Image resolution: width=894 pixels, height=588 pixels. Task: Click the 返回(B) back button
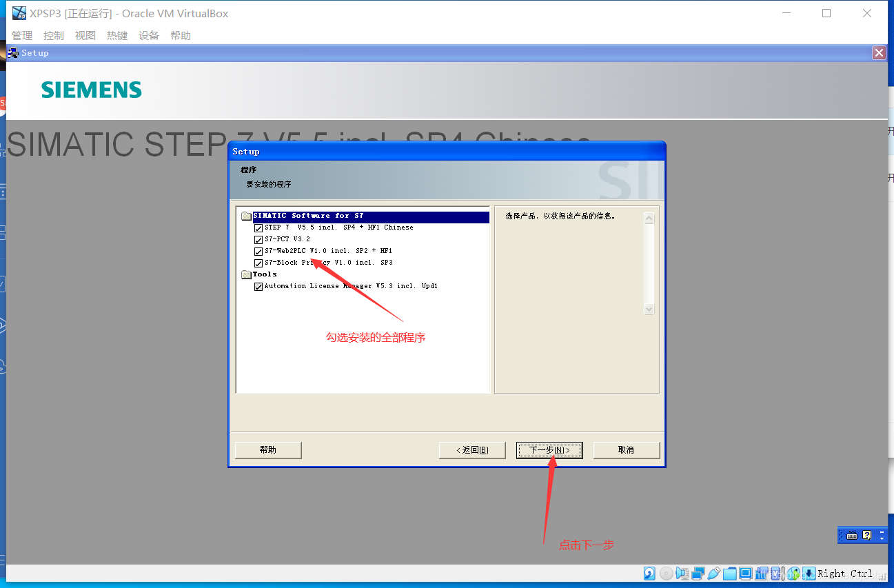(x=472, y=450)
